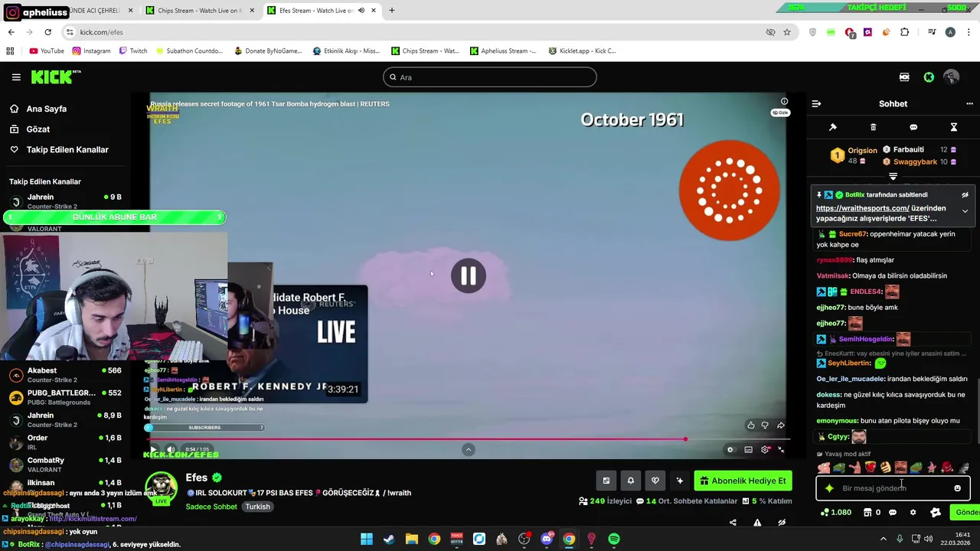The height and width of the screenshot is (551, 980).
Task: Toggle hide stats eye-slash icon
Action: (x=782, y=523)
